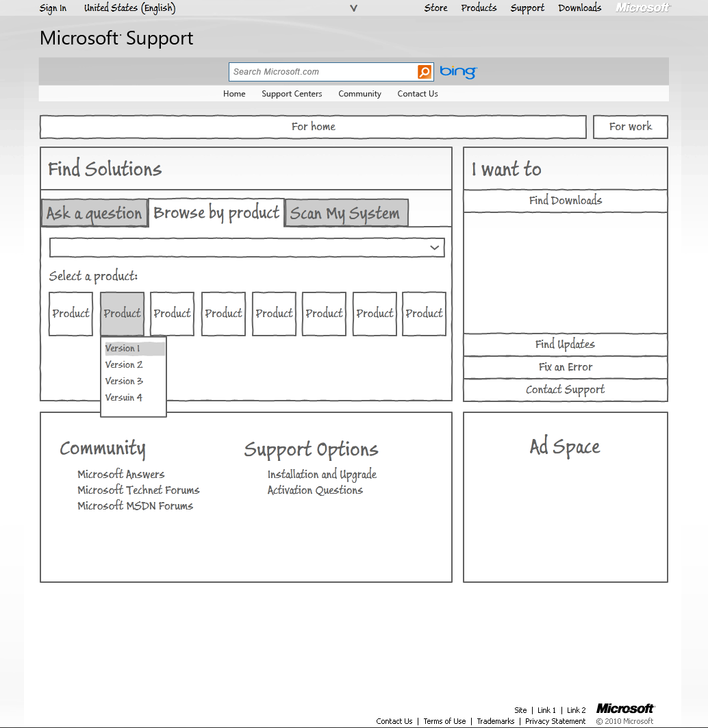This screenshot has width=708, height=728.
Task: Open Downloads in top navigation
Action: tap(580, 8)
